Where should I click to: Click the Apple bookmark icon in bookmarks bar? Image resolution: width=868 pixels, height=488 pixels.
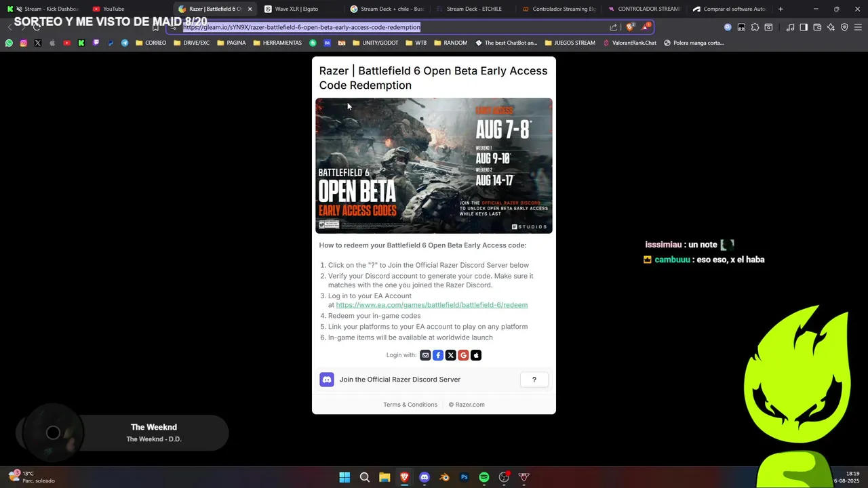[52, 43]
